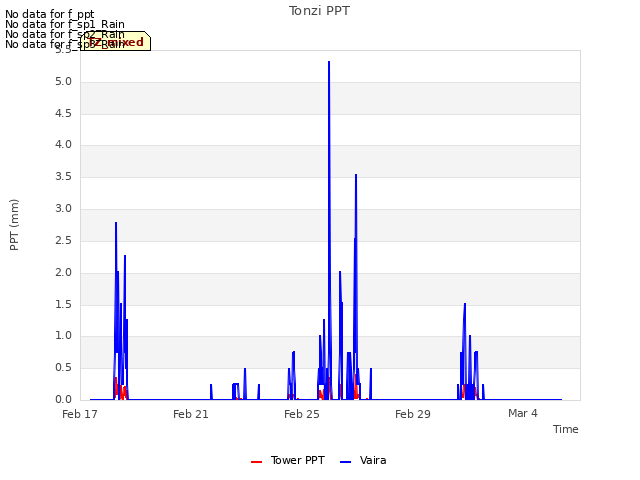Click the Tower PPT legend entry
The height and width of the screenshot is (480, 640).
coord(288,460)
